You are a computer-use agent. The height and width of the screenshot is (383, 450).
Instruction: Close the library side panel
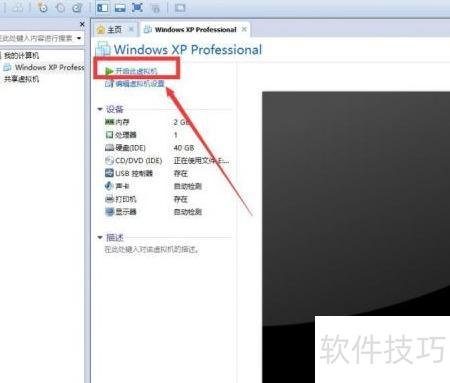click(x=82, y=24)
